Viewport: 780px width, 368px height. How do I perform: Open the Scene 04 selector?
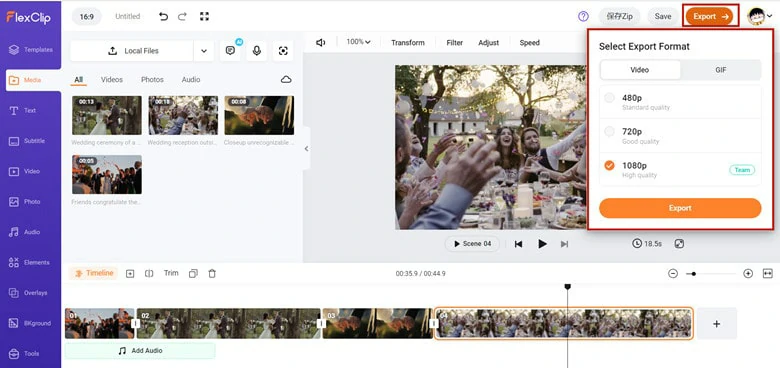coord(472,244)
